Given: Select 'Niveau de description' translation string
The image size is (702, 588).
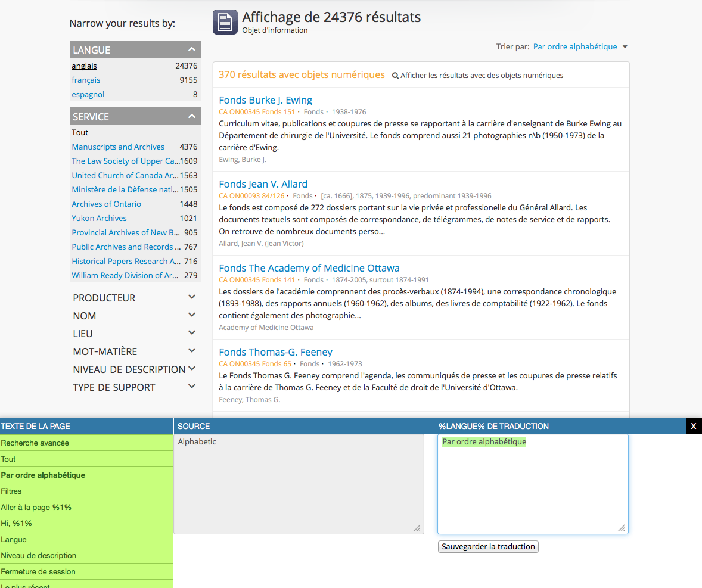Looking at the screenshot, I should 39,555.
